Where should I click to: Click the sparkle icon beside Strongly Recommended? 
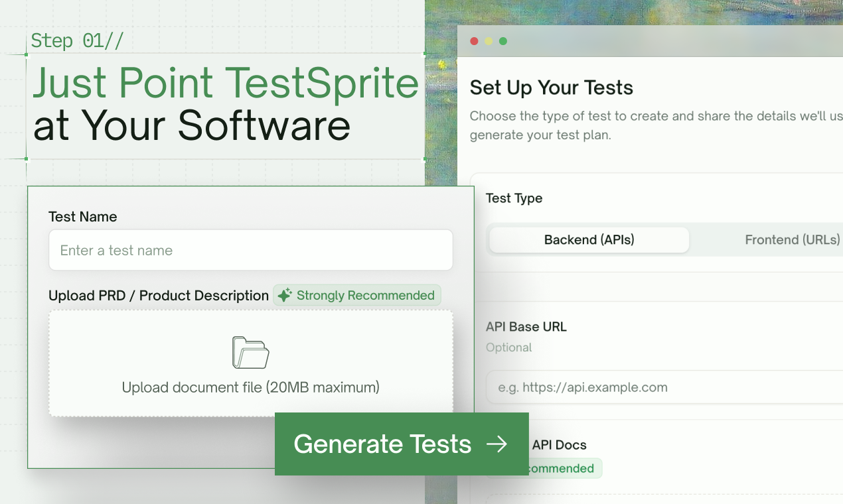coord(285,295)
